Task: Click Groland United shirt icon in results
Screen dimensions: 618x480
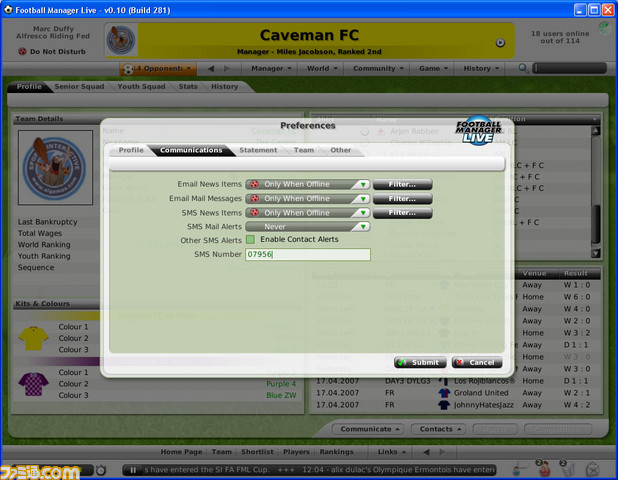Action: (444, 393)
